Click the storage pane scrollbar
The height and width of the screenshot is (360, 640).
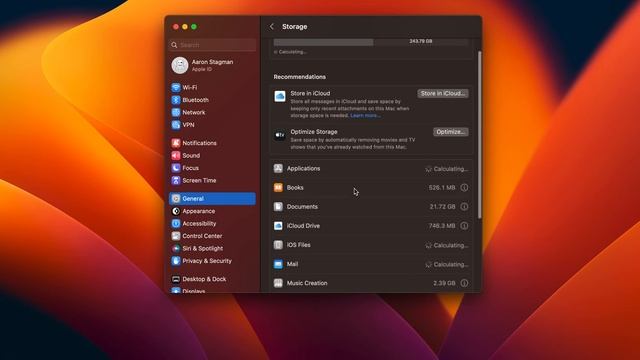pyautogui.click(x=480, y=135)
